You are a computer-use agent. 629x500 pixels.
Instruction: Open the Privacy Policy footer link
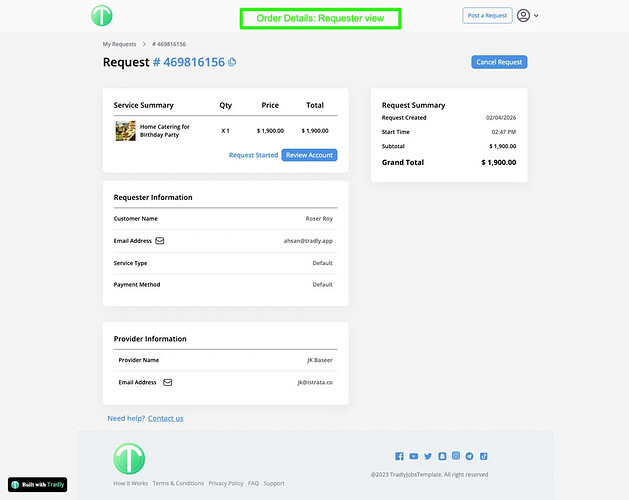225,483
